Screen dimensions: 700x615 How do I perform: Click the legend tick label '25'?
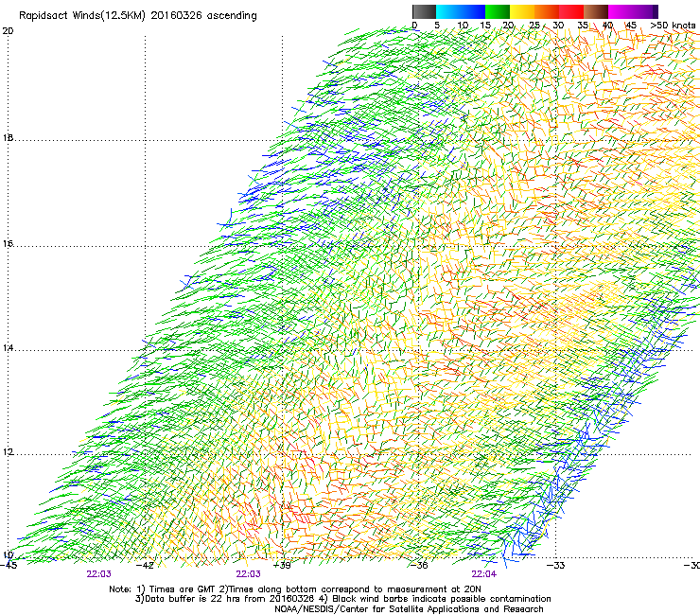point(534,25)
